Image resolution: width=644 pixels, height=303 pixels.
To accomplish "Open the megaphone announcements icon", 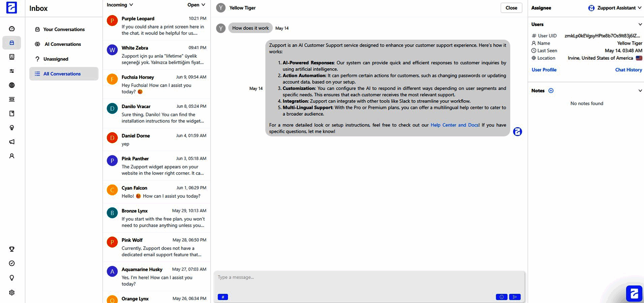I will coord(12,142).
